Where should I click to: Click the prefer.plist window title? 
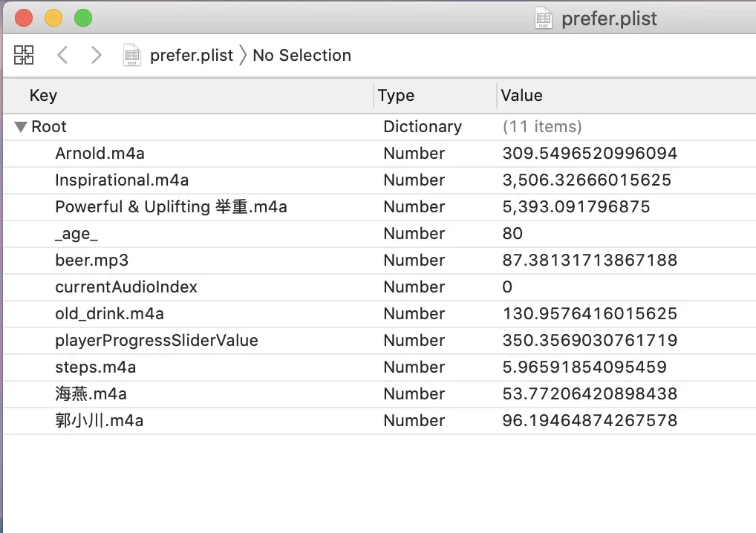click(609, 19)
